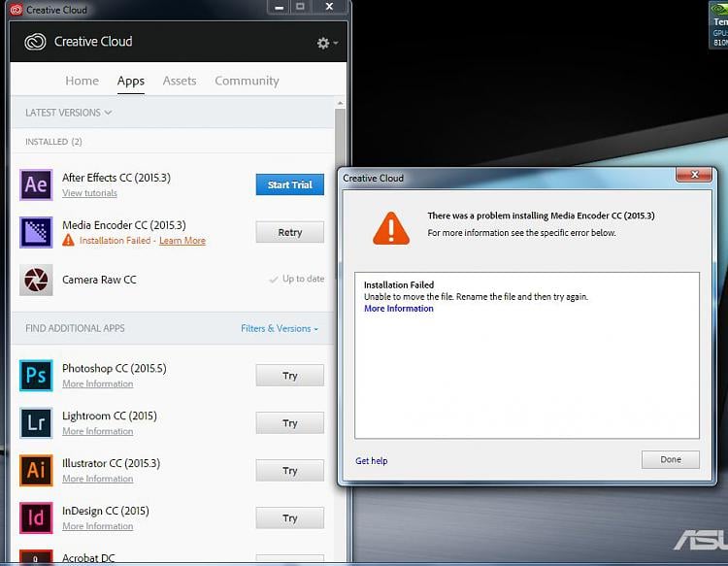Click the Installation Failed warning icon
The height and width of the screenshot is (566, 728).
[68, 240]
